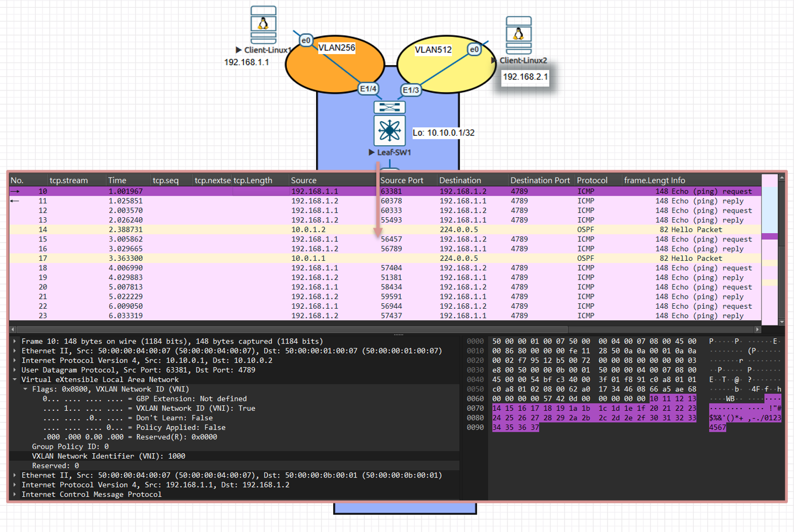Expand the Internet Control Message Protocol section
This screenshot has width=794, height=532.
pyautogui.click(x=15, y=495)
